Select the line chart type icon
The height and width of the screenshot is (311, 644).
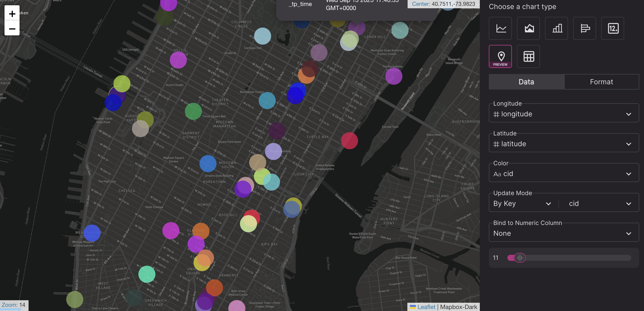500,28
